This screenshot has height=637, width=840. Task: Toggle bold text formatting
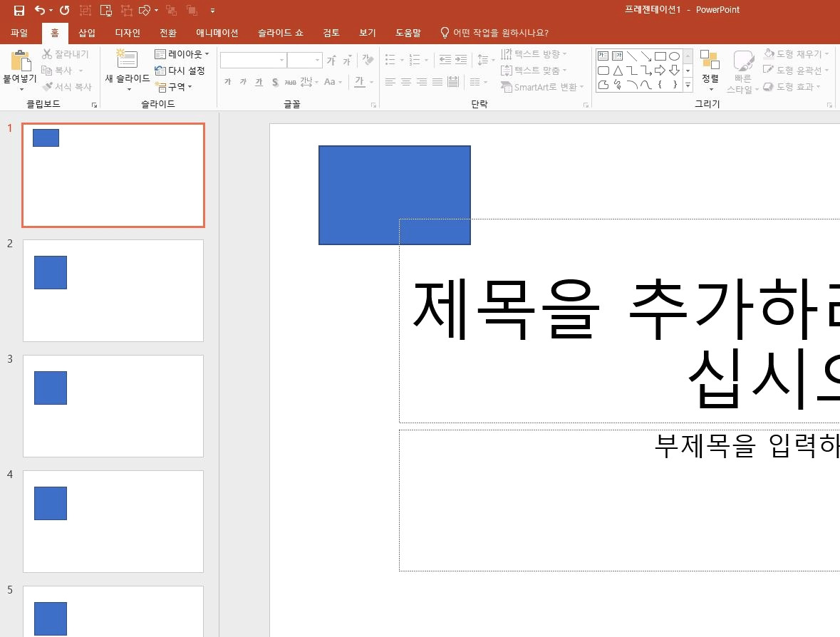pyautogui.click(x=228, y=82)
